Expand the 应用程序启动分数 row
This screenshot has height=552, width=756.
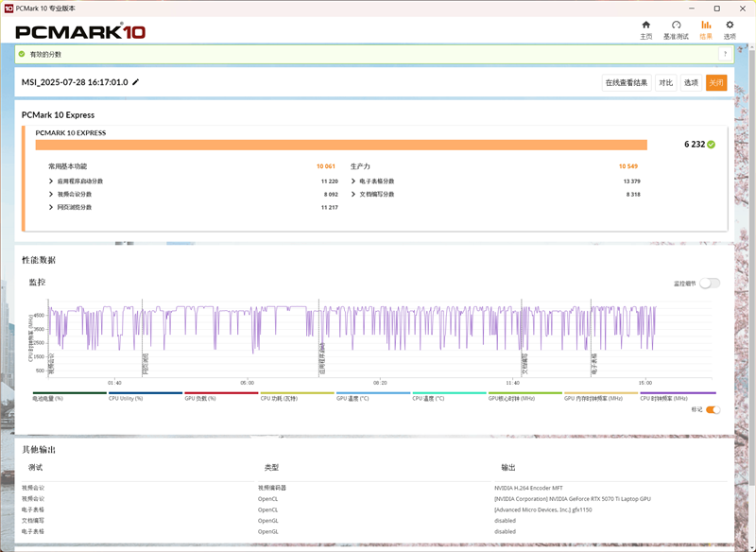click(51, 181)
